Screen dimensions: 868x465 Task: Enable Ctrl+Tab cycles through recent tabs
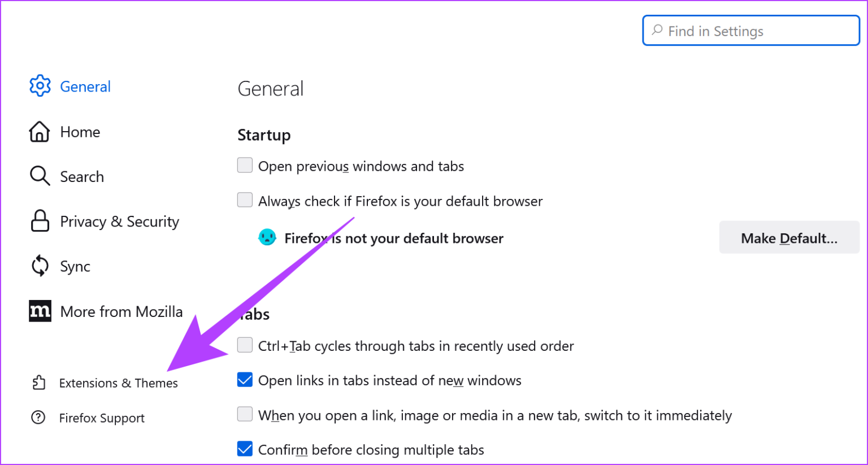(244, 345)
